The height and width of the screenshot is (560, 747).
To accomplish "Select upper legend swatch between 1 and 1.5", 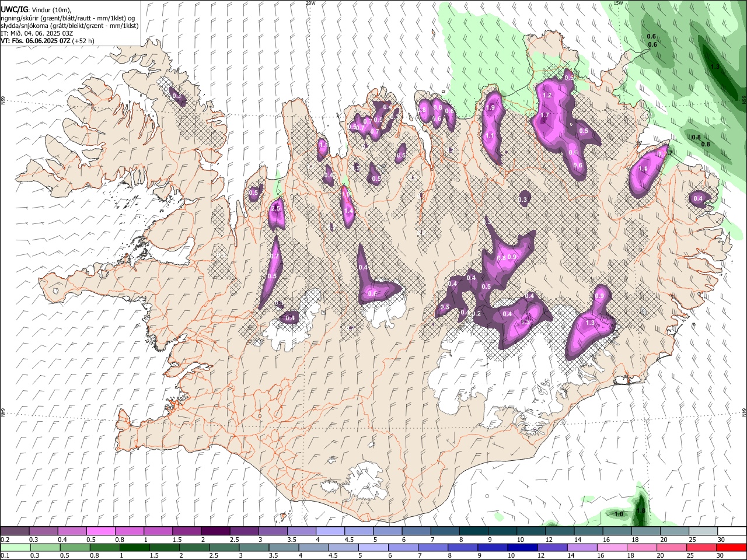I will [158, 531].
